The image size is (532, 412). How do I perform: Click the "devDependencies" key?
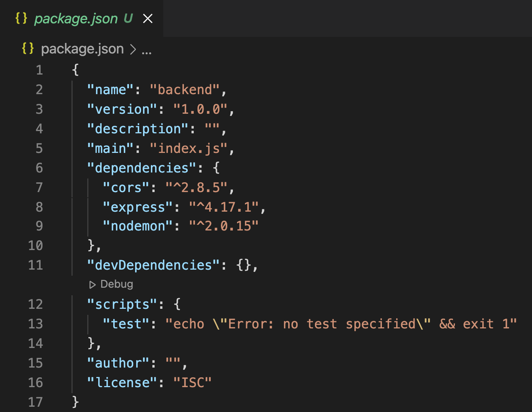point(154,265)
